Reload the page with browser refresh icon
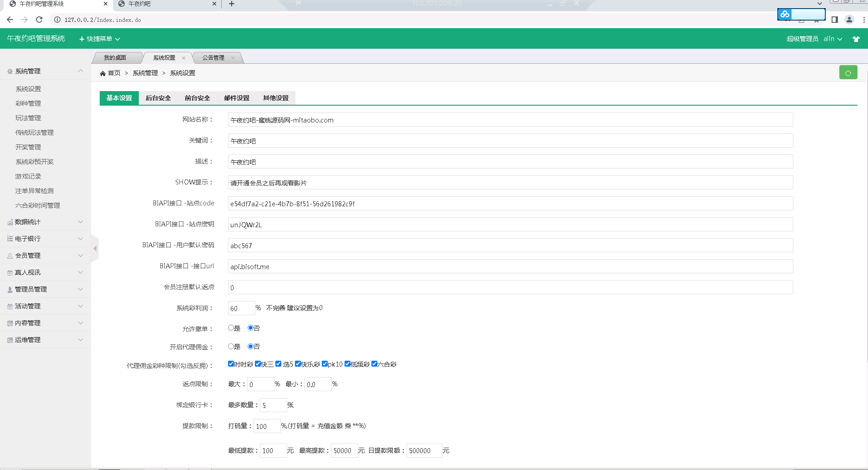The width and height of the screenshot is (868, 470). tap(39, 20)
